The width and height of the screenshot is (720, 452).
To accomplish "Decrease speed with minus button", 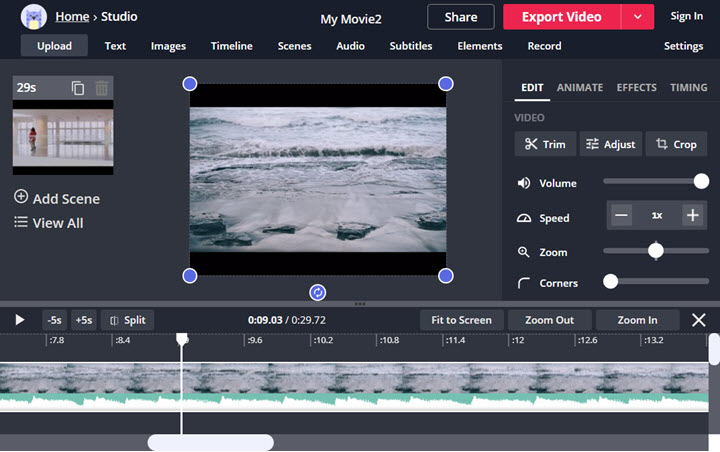I will (622, 215).
